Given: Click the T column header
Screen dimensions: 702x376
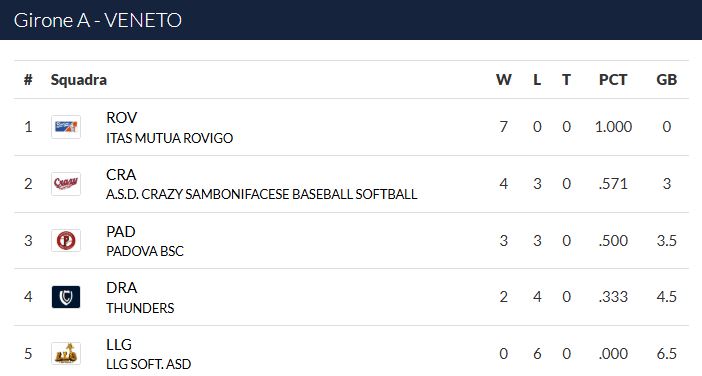Looking at the screenshot, I should 566,80.
